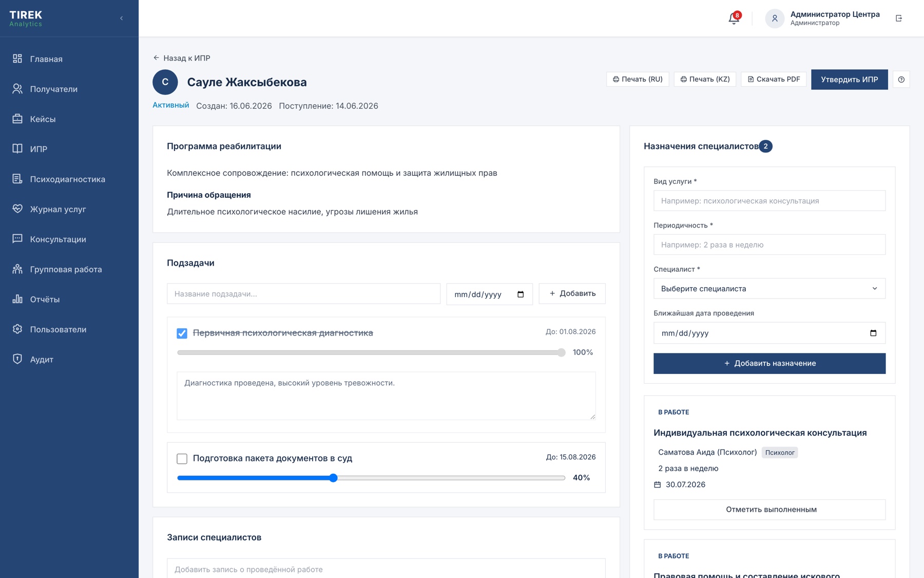Click the Утвердить ИПР button
This screenshot has height=578, width=924.
(x=849, y=80)
